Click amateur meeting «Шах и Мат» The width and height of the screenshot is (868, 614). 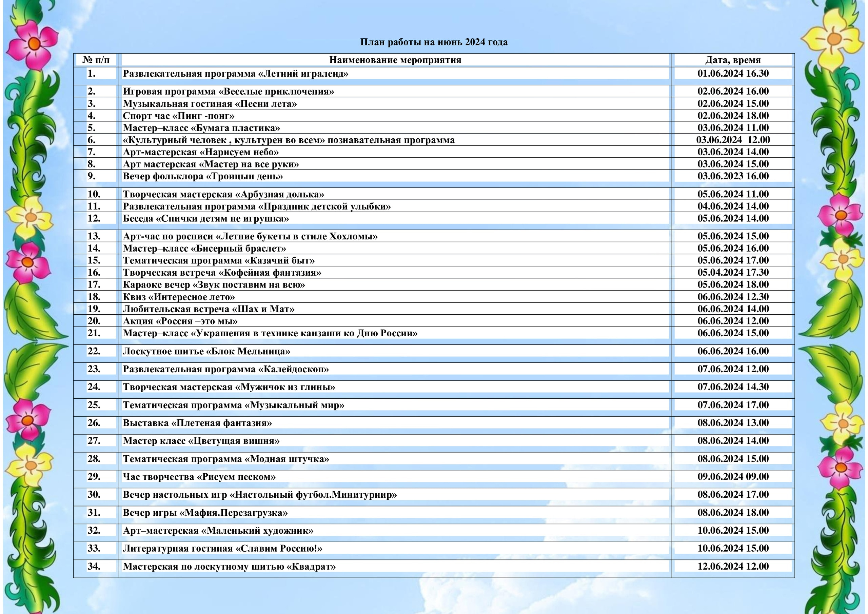coord(209,309)
